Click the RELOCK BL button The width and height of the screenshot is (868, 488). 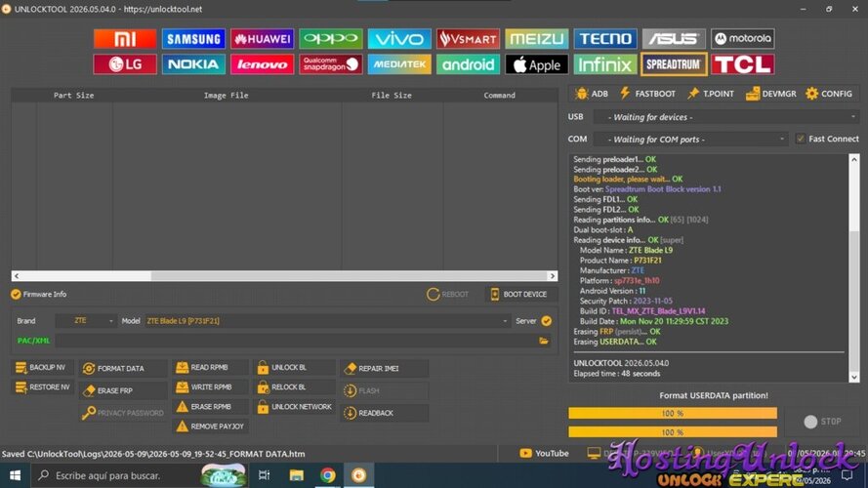295,387
